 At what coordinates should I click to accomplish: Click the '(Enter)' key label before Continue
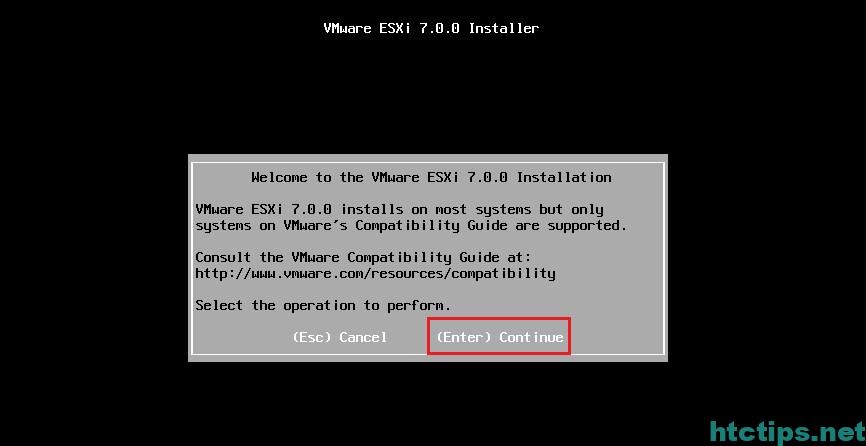coord(464,337)
